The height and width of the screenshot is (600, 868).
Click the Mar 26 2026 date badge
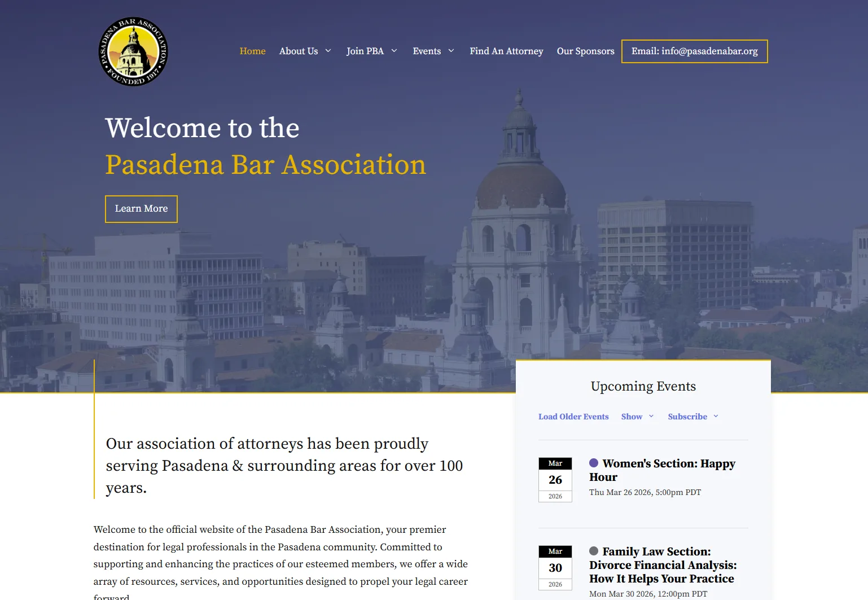pos(555,480)
